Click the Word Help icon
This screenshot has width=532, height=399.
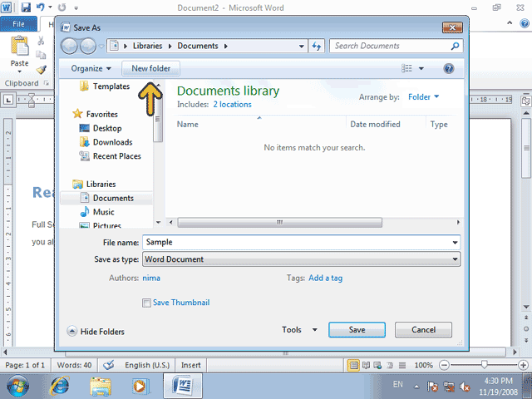tap(525, 23)
